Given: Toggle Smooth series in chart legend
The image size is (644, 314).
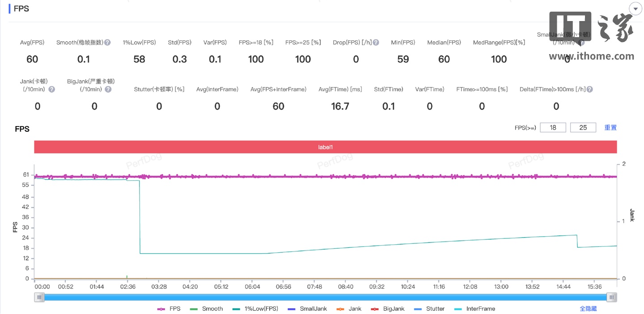Looking at the screenshot, I should pos(206,309).
